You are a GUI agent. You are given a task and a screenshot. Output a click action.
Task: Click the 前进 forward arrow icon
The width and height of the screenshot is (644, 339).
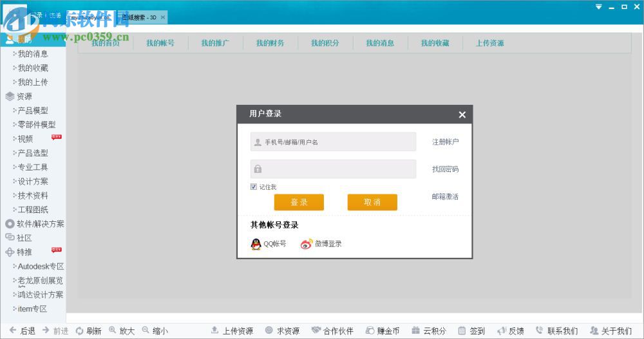[x=46, y=330]
